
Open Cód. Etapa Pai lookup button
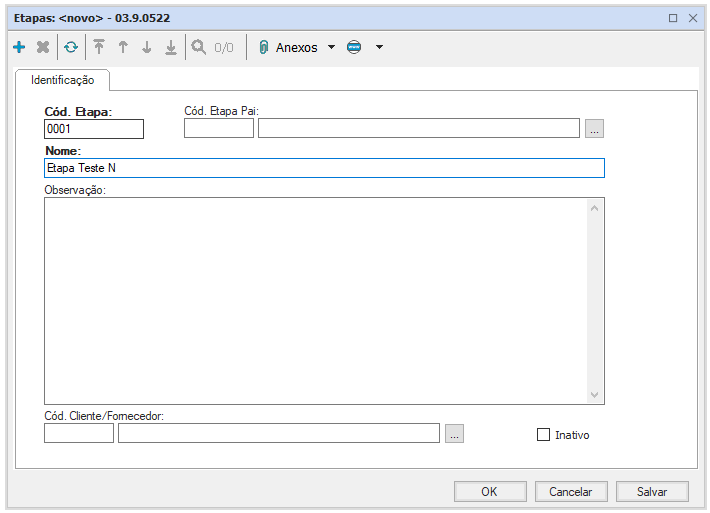pos(594,128)
